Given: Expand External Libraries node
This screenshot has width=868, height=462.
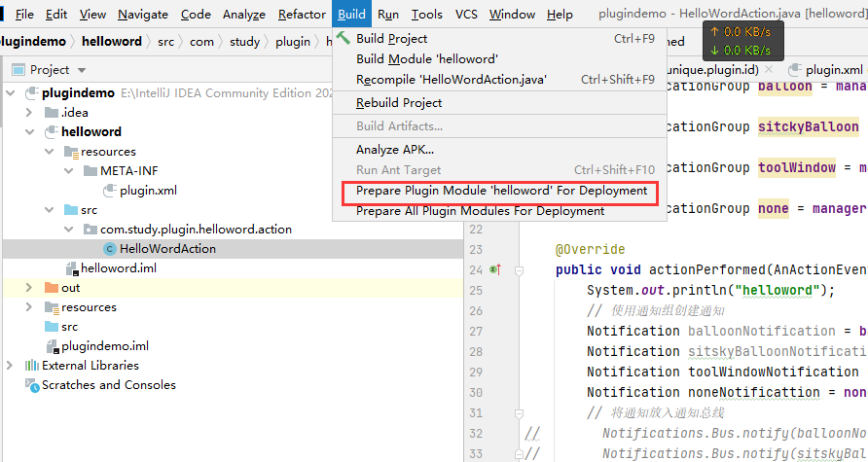Looking at the screenshot, I should (x=10, y=365).
